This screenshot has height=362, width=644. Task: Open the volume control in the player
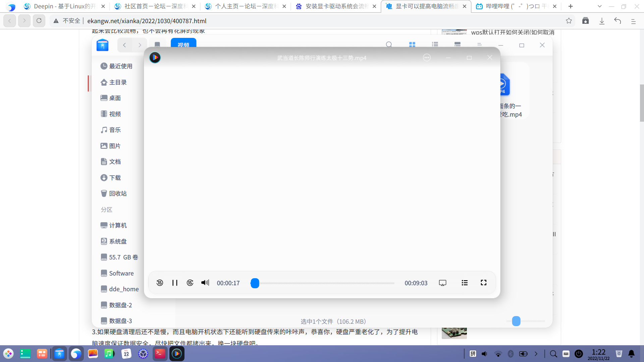click(205, 283)
